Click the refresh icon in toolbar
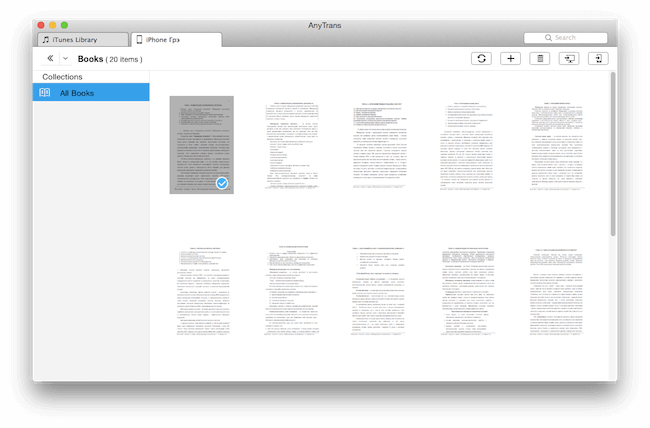This screenshot has width=650, height=428. [481, 58]
